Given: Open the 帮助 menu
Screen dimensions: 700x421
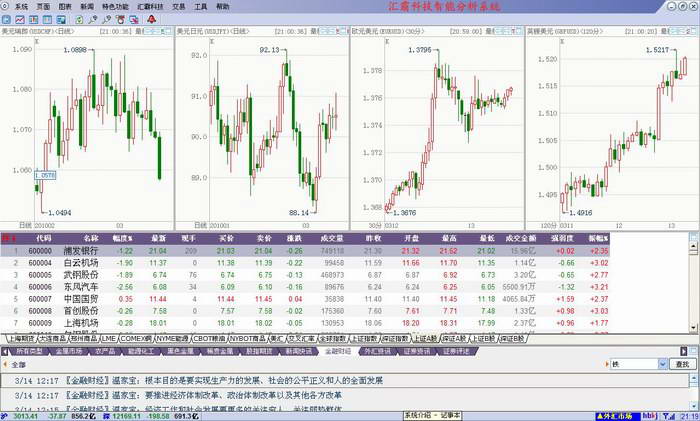Looking at the screenshot, I should tap(223, 7).
